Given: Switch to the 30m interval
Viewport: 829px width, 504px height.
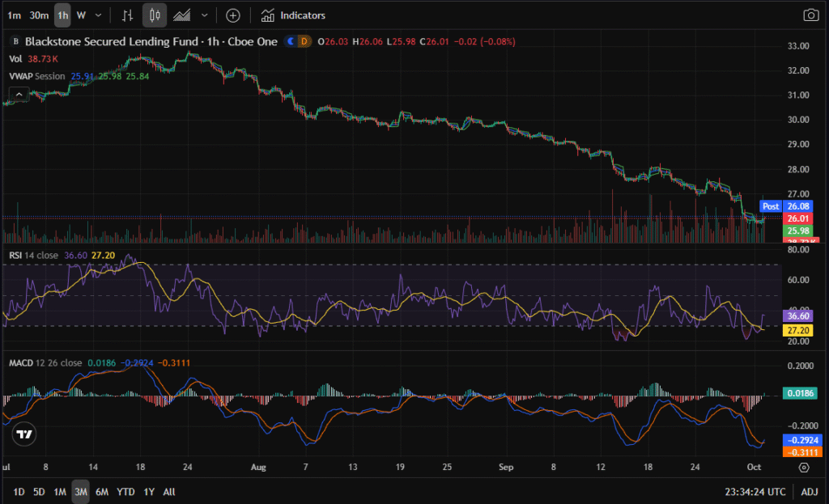Looking at the screenshot, I should click(38, 15).
